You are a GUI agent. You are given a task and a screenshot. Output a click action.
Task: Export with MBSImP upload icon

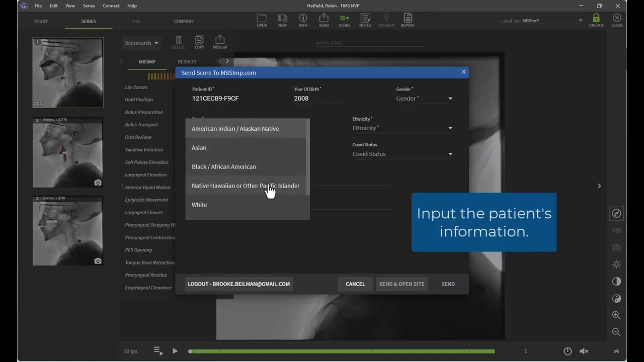click(x=220, y=42)
